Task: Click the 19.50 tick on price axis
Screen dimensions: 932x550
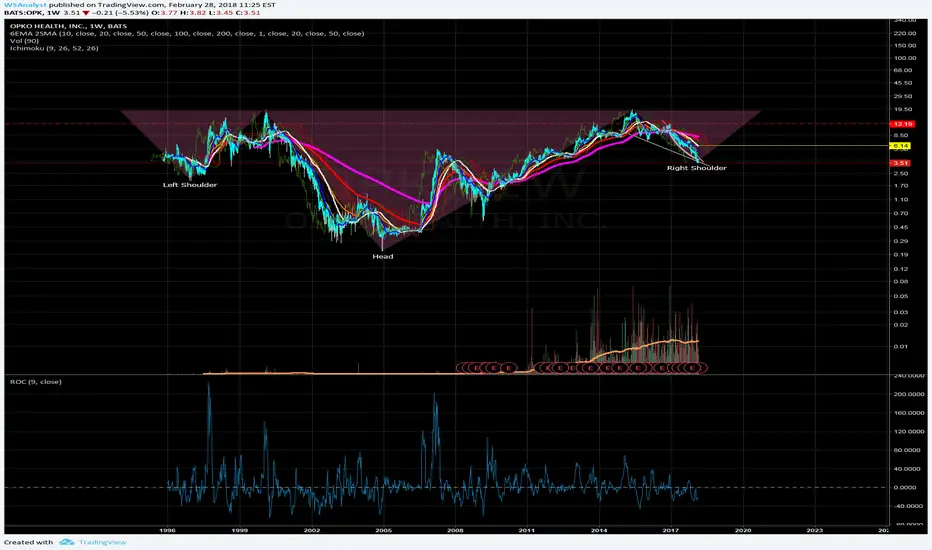Action: pos(903,109)
